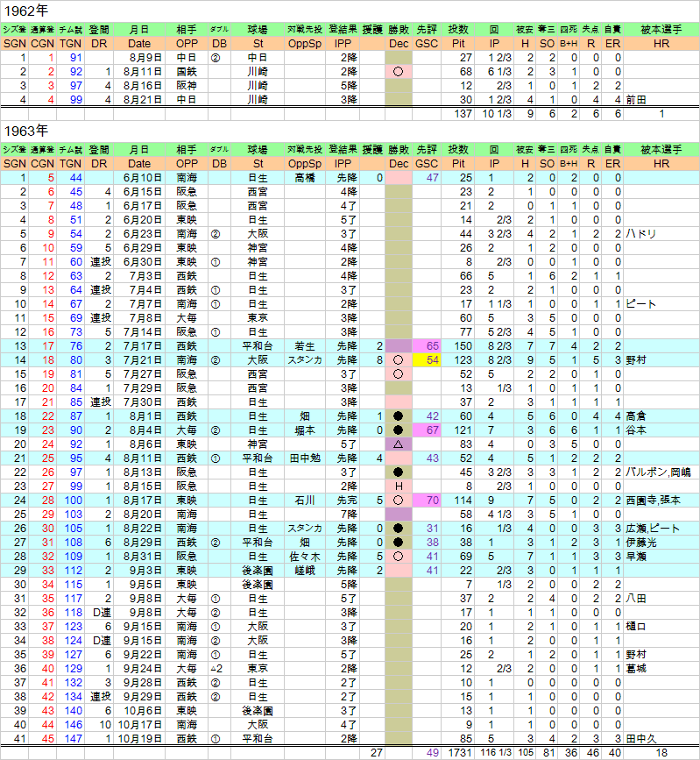Click the pitch count 123
The image size is (700, 760).
click(457, 360)
